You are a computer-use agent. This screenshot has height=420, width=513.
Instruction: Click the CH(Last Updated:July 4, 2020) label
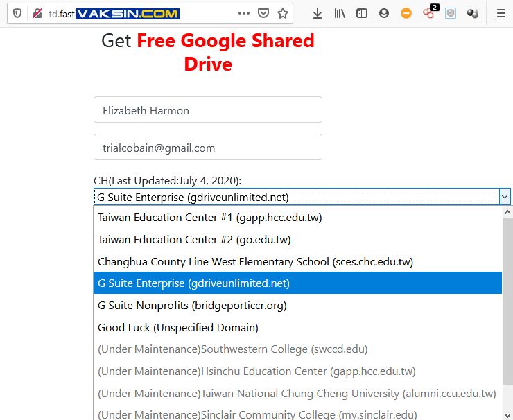coord(167,181)
